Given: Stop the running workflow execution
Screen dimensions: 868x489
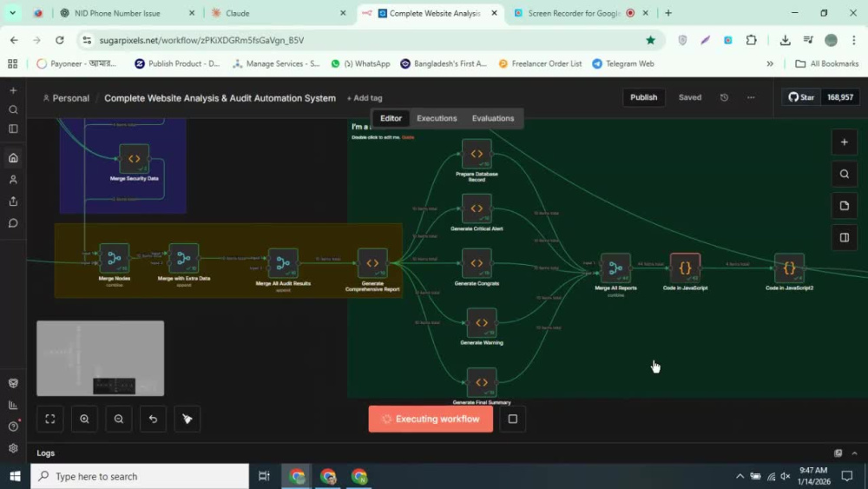Looking at the screenshot, I should 513,420.
